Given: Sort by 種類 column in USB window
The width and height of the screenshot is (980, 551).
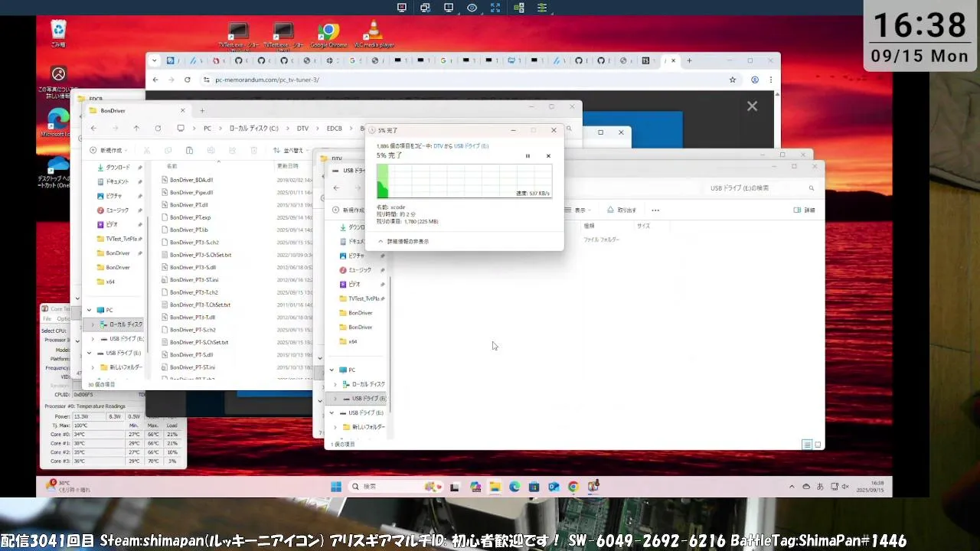Looking at the screenshot, I should click(590, 226).
